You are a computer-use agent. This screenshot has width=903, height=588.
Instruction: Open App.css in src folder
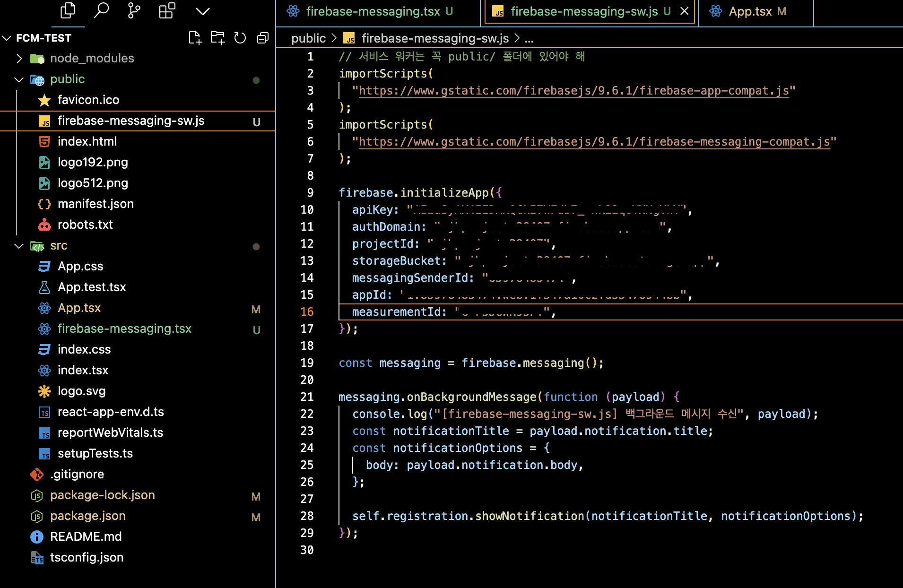(x=80, y=266)
